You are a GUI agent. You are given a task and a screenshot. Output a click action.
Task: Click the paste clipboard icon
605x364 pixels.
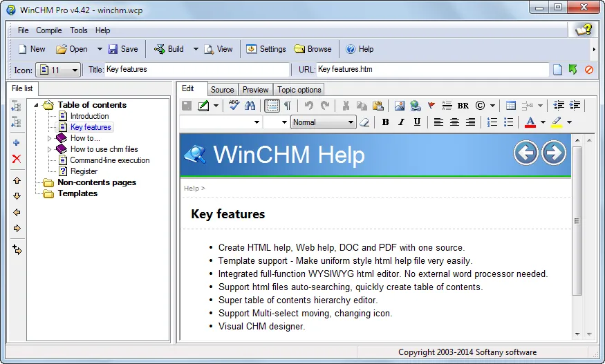(x=378, y=105)
